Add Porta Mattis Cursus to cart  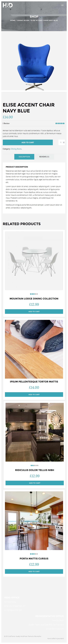pos(34,572)
